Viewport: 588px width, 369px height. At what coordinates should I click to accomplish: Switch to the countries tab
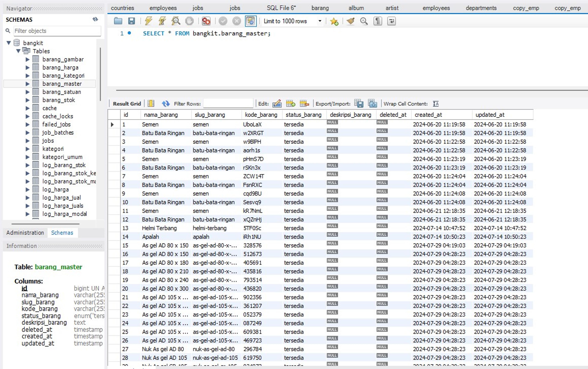point(122,8)
